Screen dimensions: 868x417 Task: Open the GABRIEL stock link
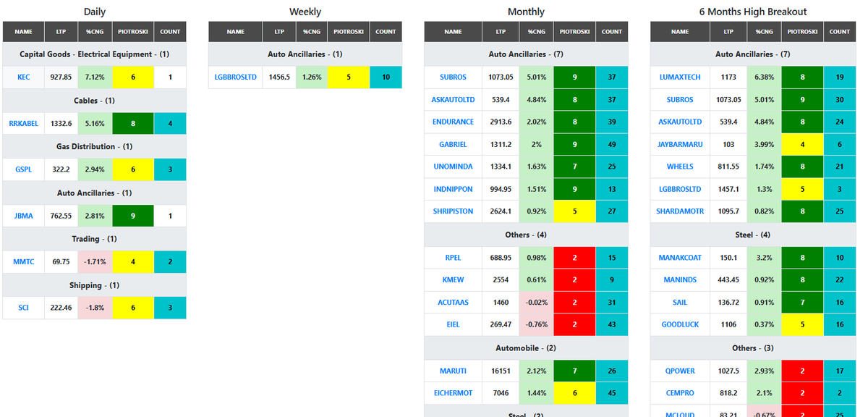click(454, 144)
